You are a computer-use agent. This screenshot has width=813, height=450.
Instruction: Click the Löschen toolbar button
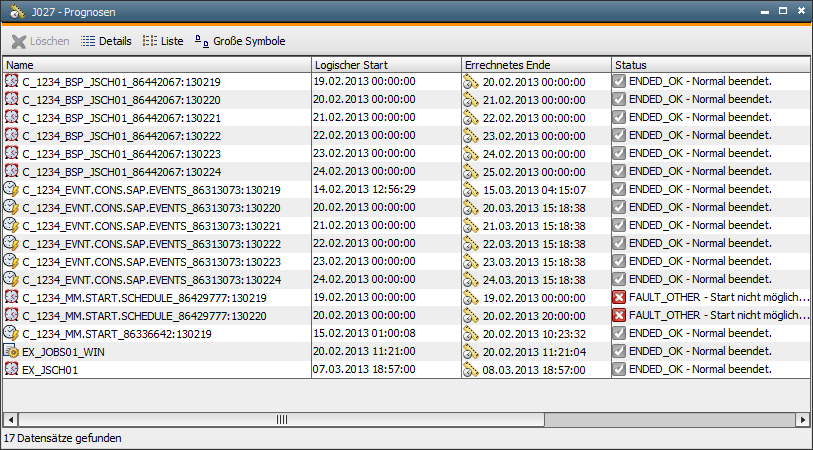tap(40, 41)
